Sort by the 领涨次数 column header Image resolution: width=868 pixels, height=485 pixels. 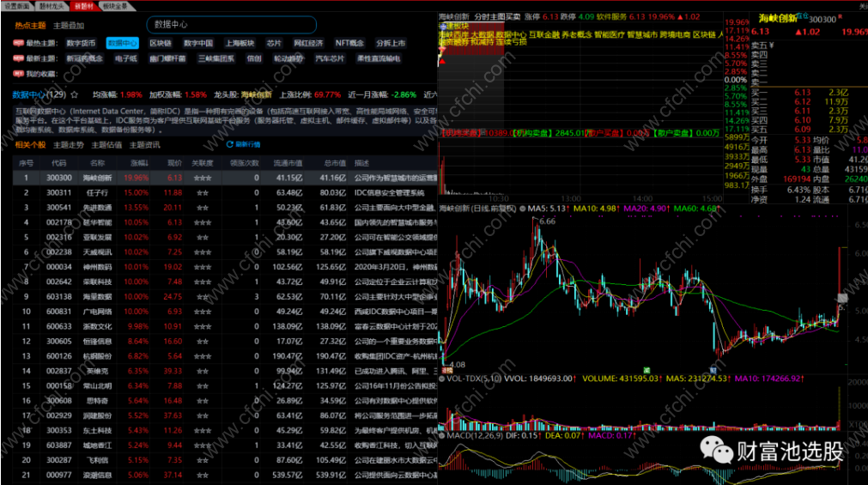coord(244,163)
